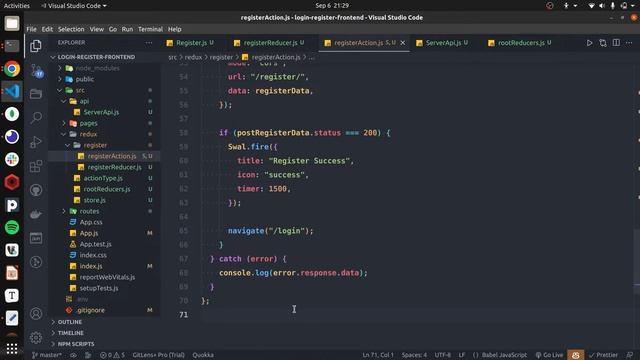Image resolution: width=640 pixels, height=360 pixels.
Task: Open the Extensions view
Action: (x=36, y=166)
